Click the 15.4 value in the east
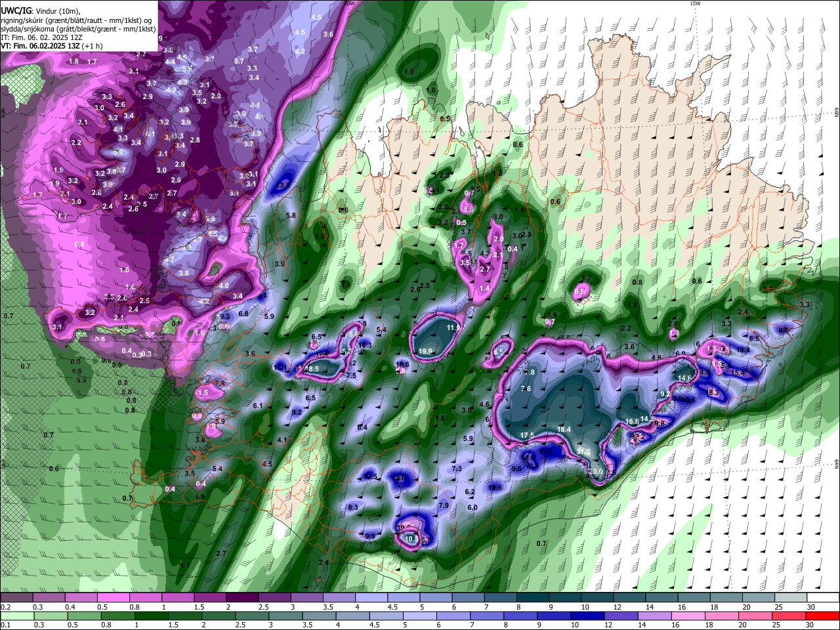The width and height of the screenshot is (840, 630). click(738, 373)
